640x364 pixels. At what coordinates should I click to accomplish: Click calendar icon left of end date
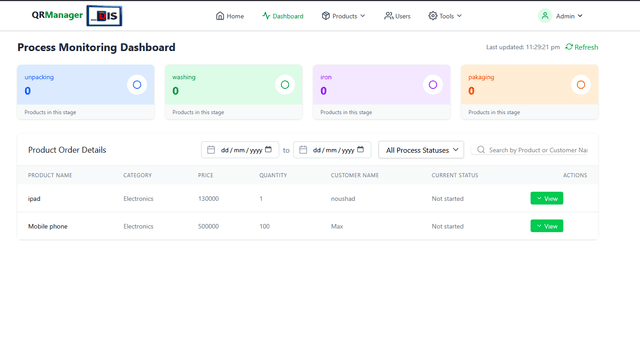303,150
